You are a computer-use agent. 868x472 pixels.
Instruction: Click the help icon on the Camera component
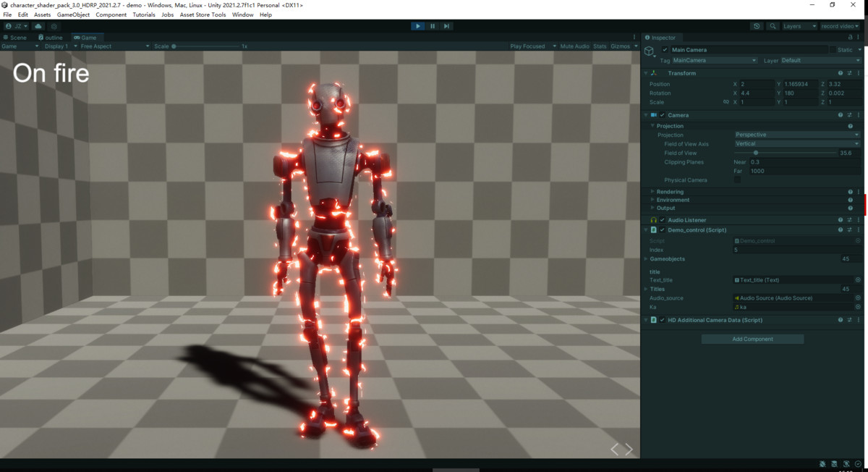pos(839,114)
